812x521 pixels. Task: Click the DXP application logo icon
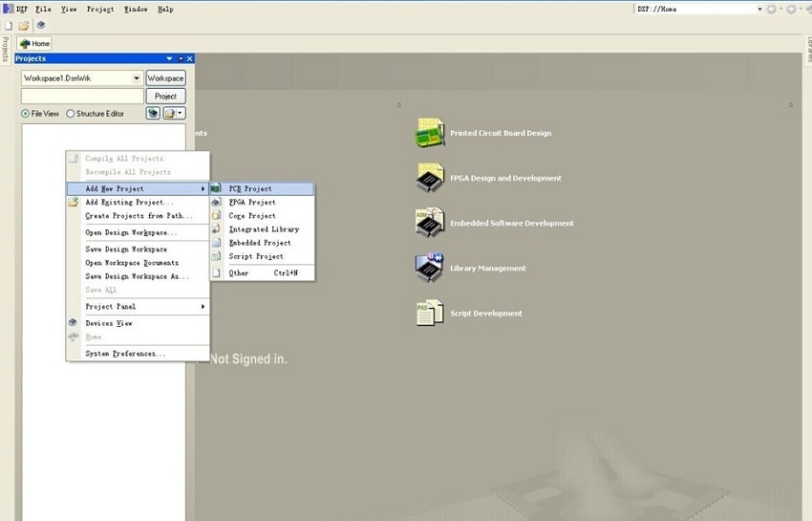(8, 9)
